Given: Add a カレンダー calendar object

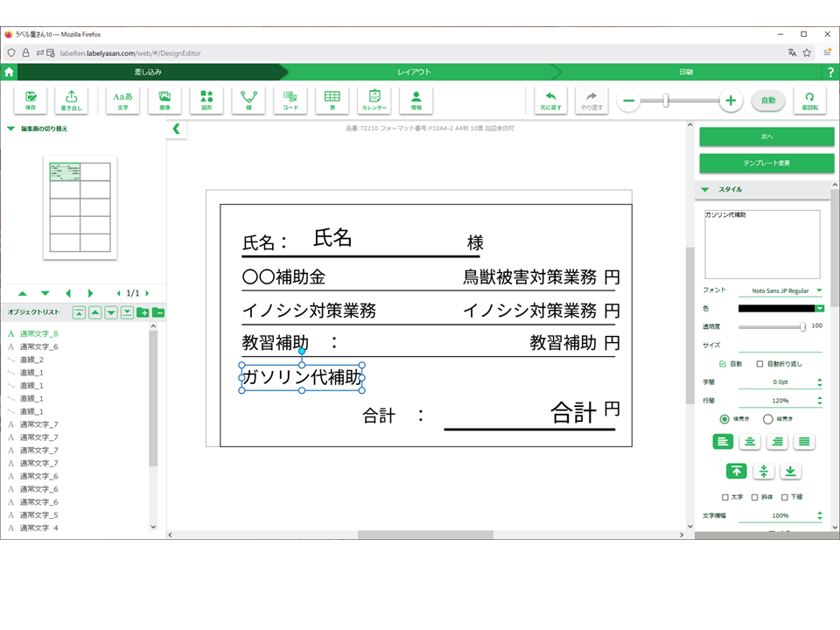Looking at the screenshot, I should point(374,100).
